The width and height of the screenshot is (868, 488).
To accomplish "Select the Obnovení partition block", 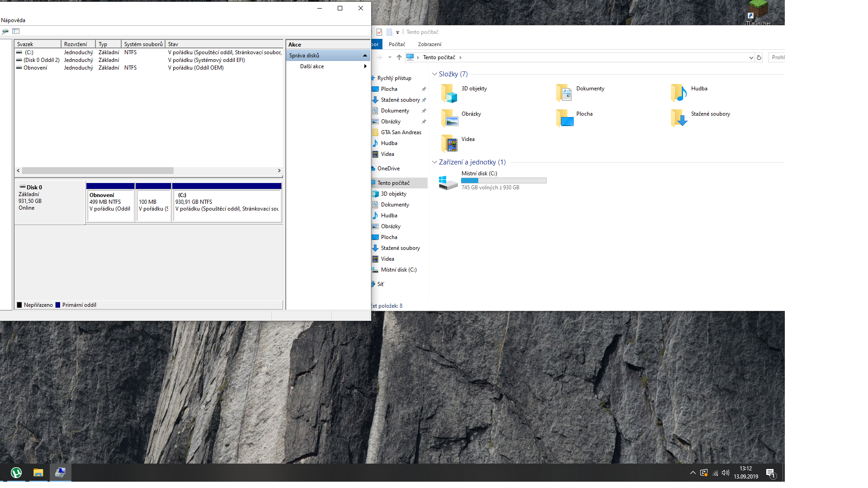I will [x=110, y=205].
